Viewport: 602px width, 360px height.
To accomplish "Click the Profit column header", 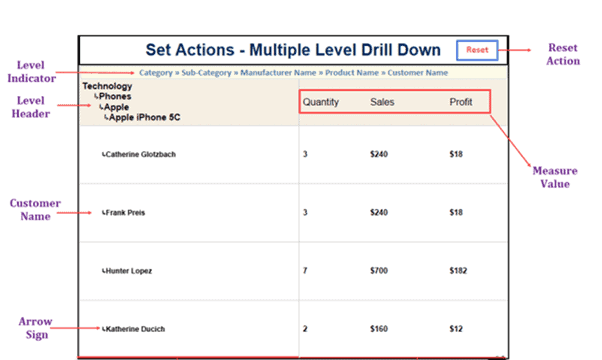I will click(x=461, y=102).
